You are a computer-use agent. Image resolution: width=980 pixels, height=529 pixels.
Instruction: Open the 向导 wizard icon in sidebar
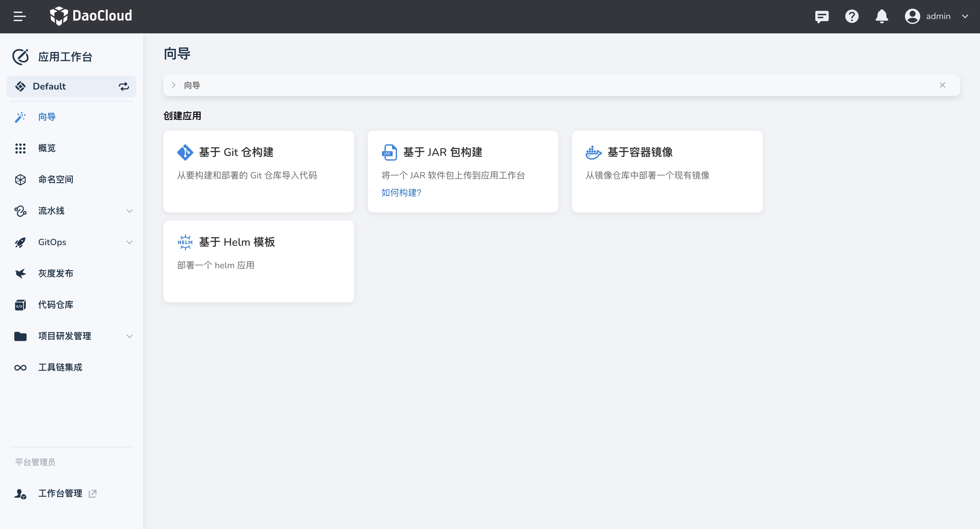click(20, 117)
